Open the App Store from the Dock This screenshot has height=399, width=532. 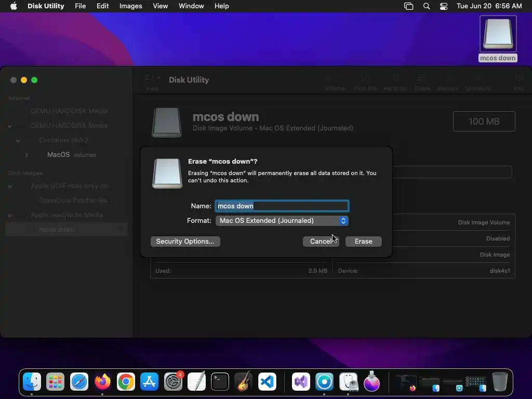[x=149, y=382]
